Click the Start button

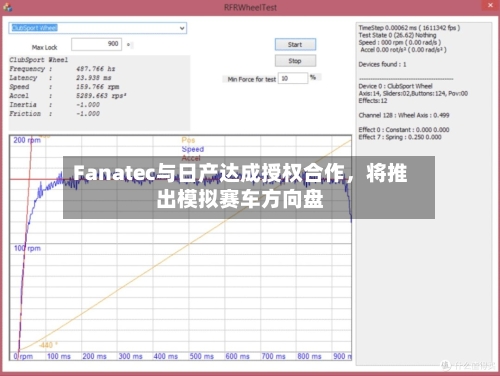click(x=295, y=44)
